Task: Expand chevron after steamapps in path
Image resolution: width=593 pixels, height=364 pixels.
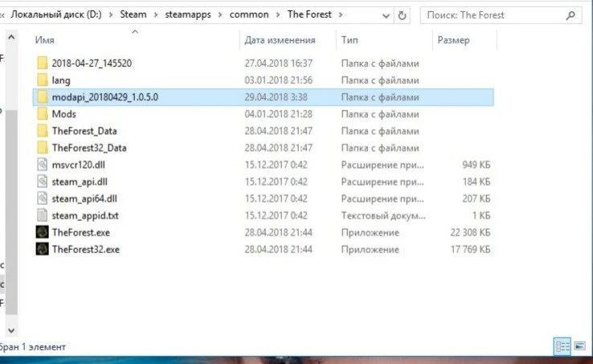Action: [220, 15]
